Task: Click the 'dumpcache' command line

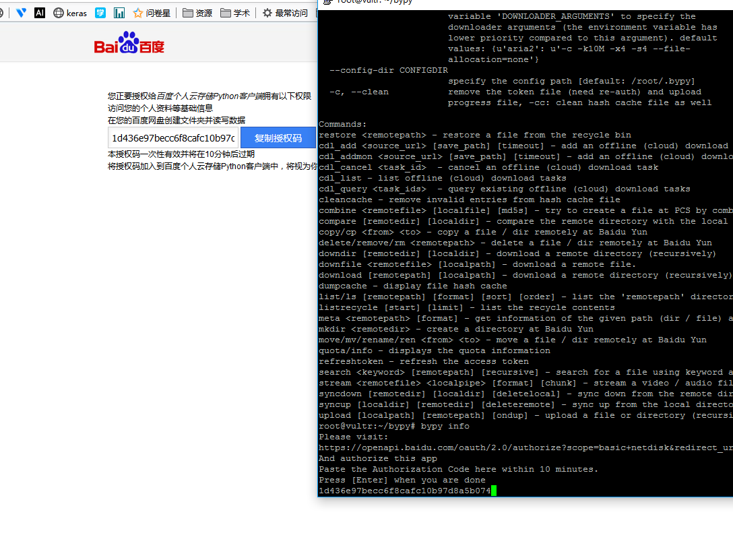Action: (413, 286)
